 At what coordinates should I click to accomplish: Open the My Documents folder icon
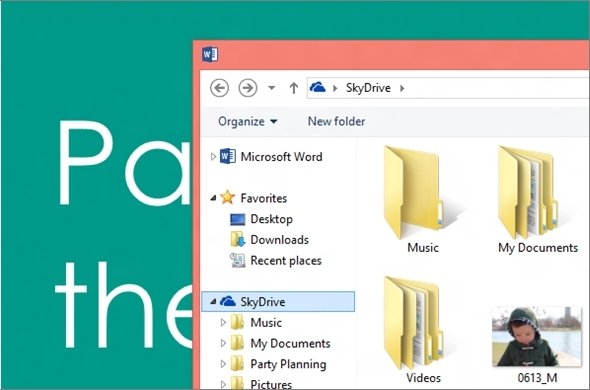click(528, 192)
